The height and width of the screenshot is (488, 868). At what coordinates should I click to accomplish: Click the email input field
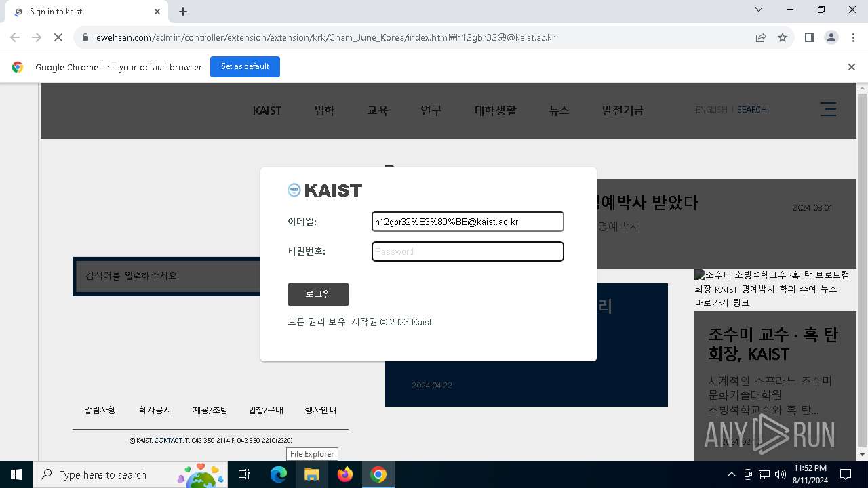pyautogui.click(x=468, y=222)
